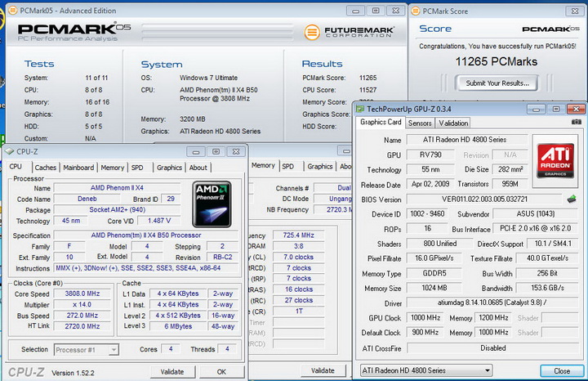Viewport: 588px width, 381px height.
Task: Click the Bus Speed 272.0 MHz value
Action: 82,316
